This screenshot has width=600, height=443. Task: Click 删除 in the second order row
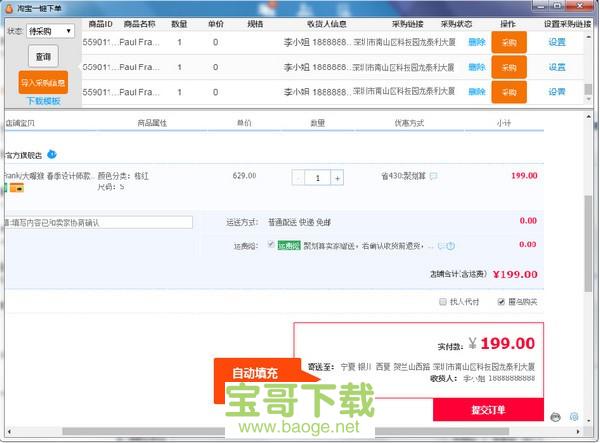coord(477,67)
